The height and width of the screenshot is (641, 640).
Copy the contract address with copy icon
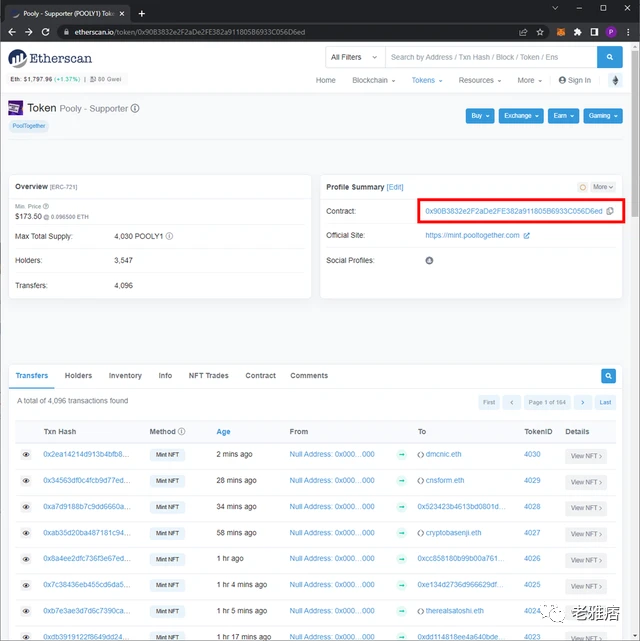coord(610,211)
